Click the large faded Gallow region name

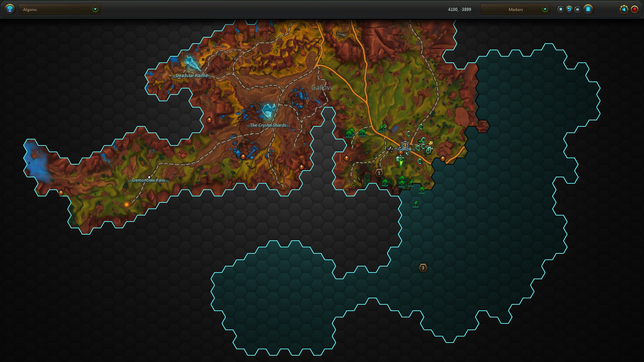pos(322,87)
